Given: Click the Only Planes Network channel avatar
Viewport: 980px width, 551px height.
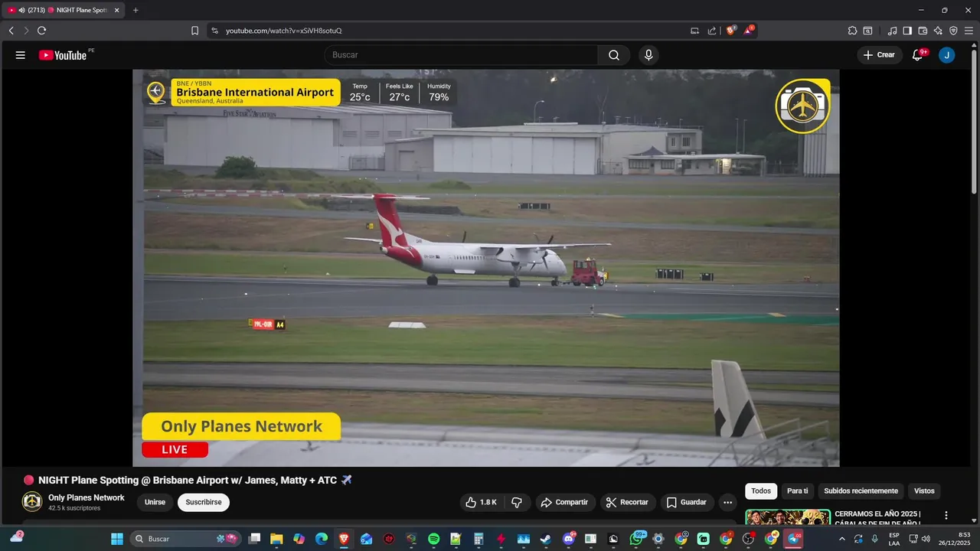Looking at the screenshot, I should pyautogui.click(x=32, y=502).
